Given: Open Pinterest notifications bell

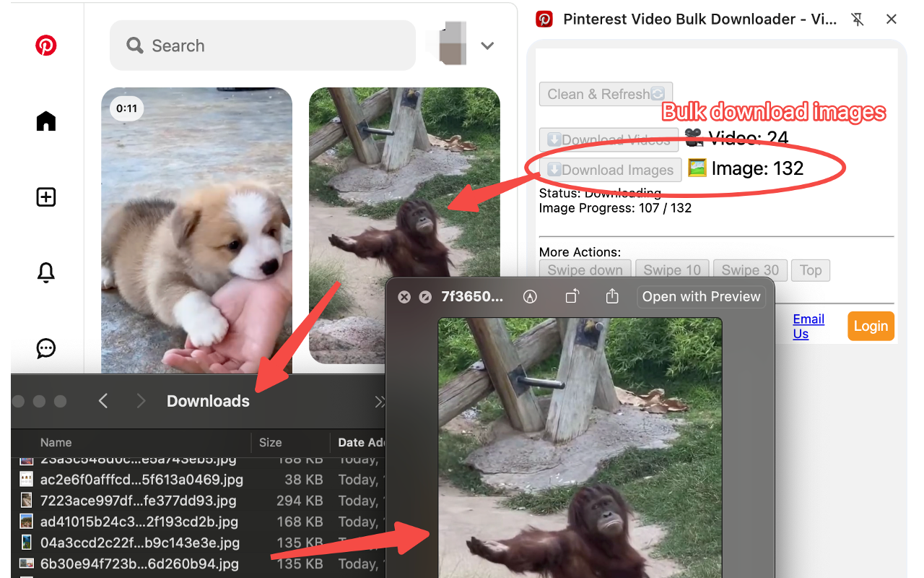Looking at the screenshot, I should point(45,272).
